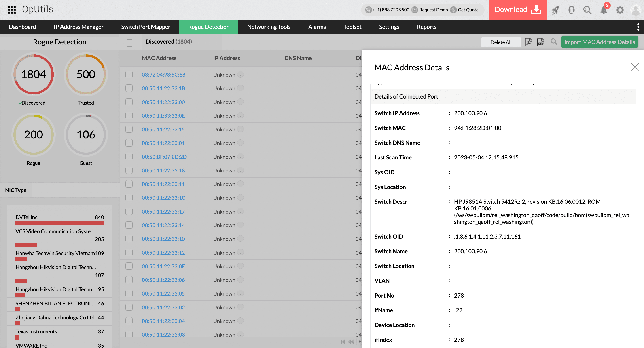Open the settings gear icon
Screen dimensions: 644x348
[x=620, y=10]
